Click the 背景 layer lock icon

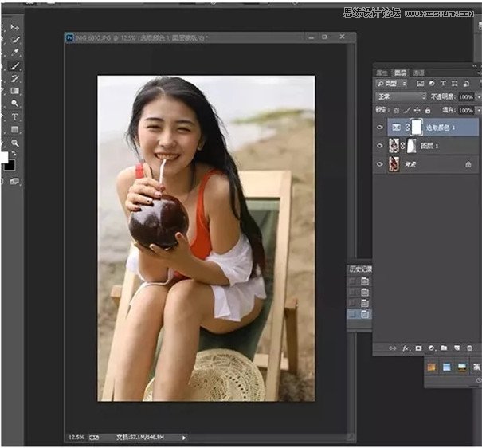click(x=468, y=164)
